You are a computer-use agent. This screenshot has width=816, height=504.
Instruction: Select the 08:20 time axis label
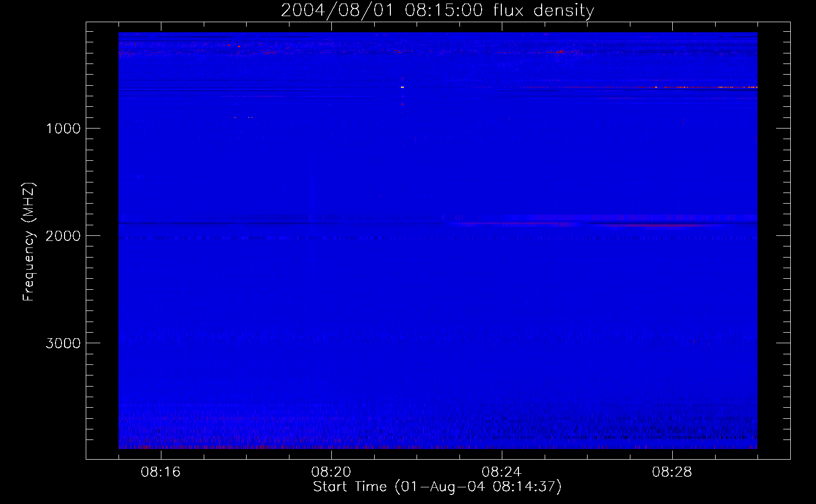pos(331,472)
